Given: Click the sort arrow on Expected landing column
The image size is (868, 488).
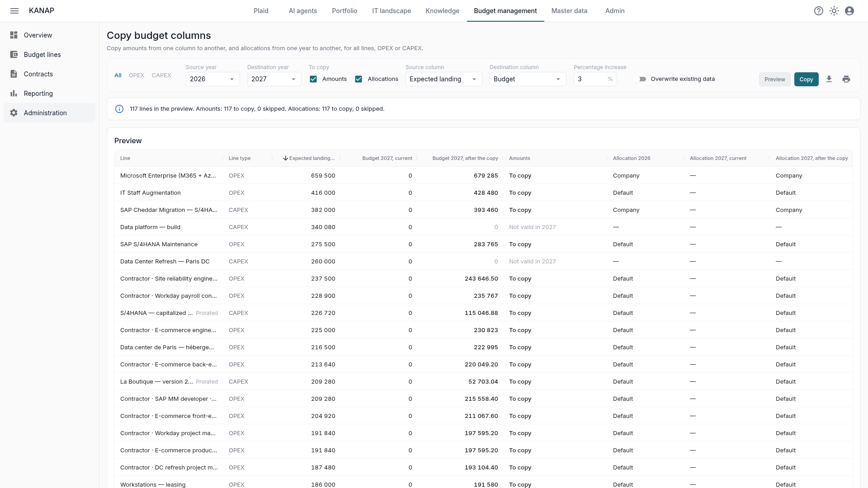Looking at the screenshot, I should tap(286, 158).
